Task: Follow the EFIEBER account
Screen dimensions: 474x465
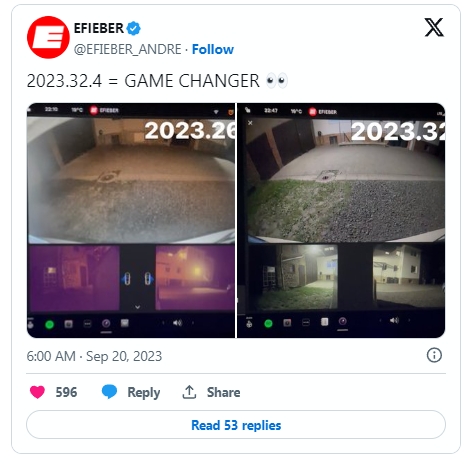Action: pos(213,49)
